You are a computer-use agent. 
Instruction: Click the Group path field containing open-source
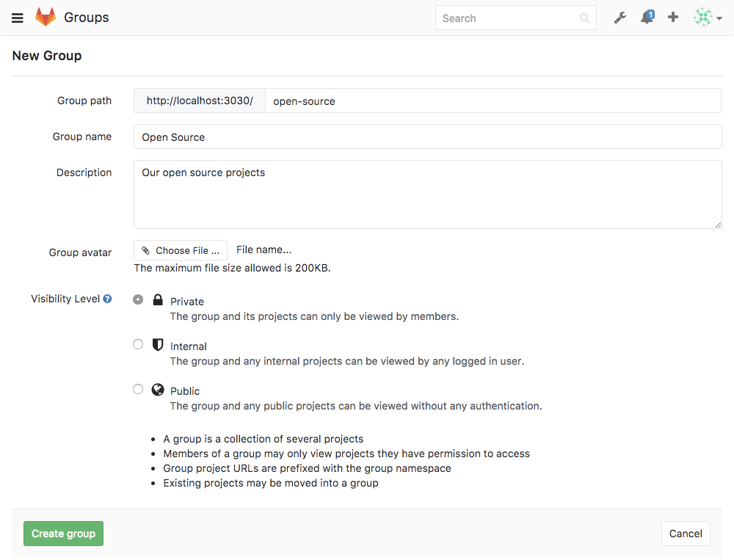pyautogui.click(x=493, y=101)
